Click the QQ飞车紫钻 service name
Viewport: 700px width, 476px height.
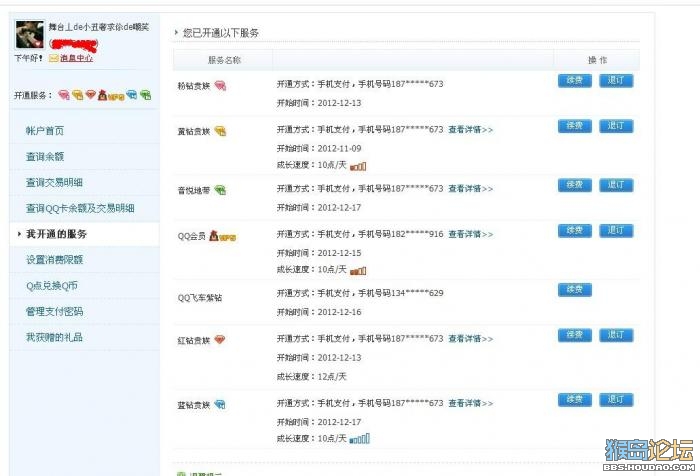pos(200,298)
